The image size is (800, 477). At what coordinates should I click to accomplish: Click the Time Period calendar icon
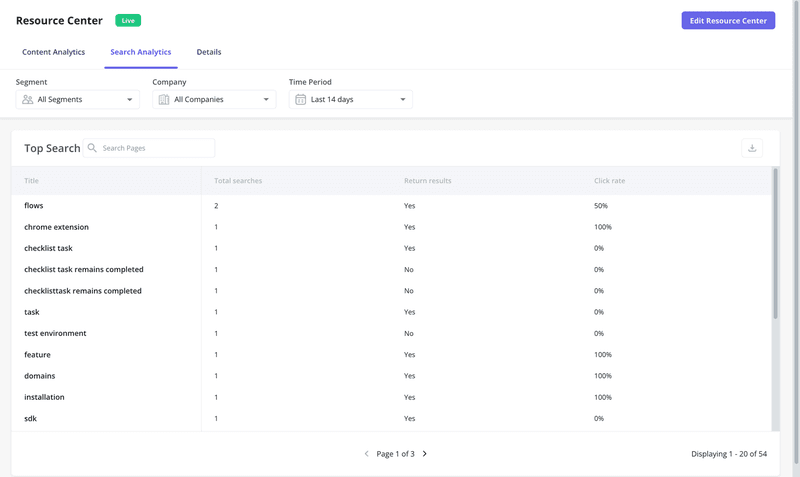tap(300, 100)
